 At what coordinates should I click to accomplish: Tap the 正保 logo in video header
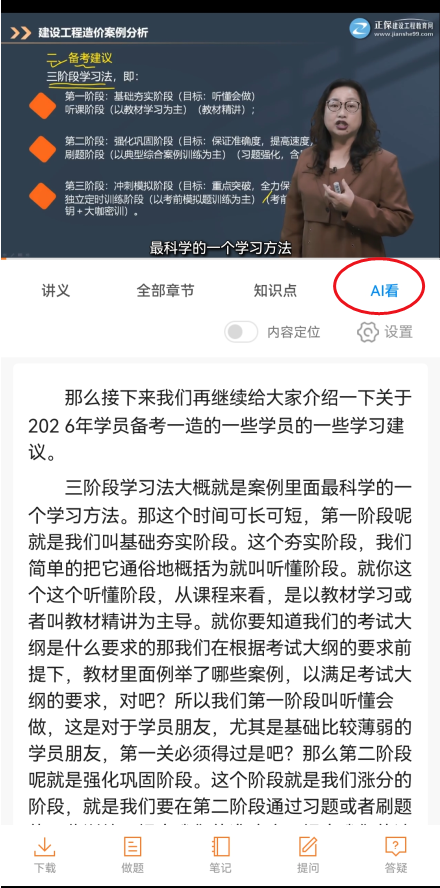pos(389,27)
